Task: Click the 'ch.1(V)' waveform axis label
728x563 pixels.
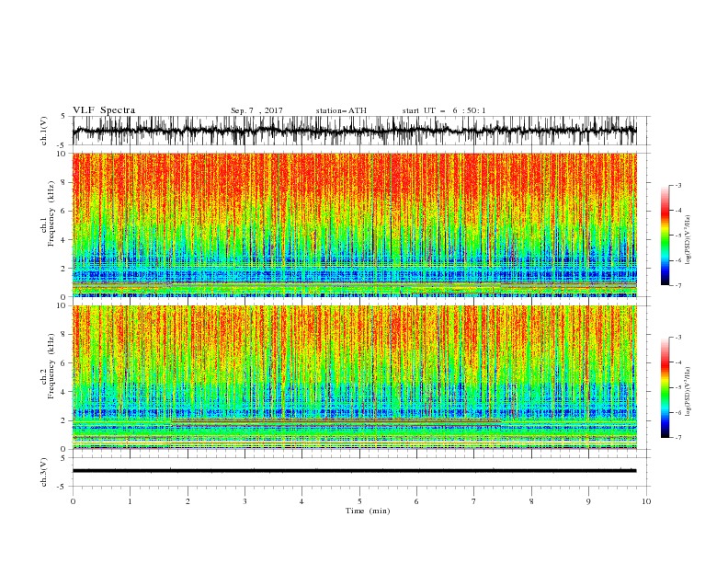Action: tap(44, 131)
